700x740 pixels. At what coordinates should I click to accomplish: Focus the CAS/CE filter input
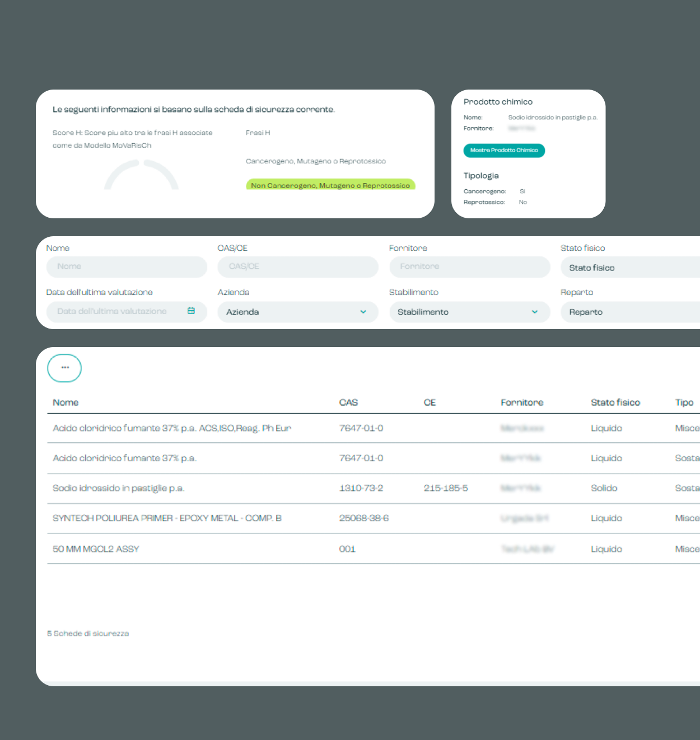coord(298,267)
